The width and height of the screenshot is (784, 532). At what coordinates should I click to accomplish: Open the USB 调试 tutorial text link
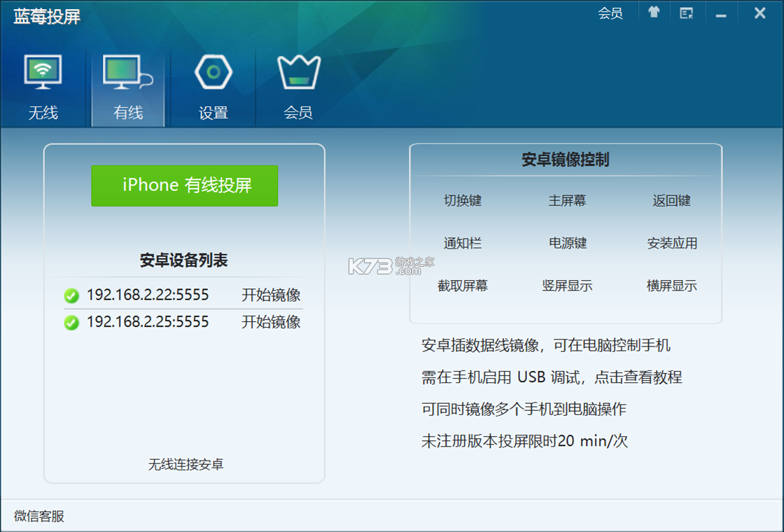pos(552,377)
